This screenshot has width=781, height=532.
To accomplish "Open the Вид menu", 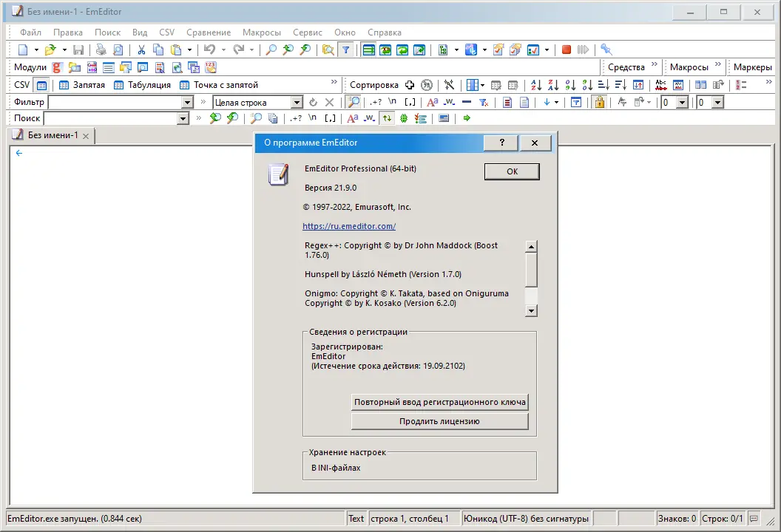I will point(140,33).
